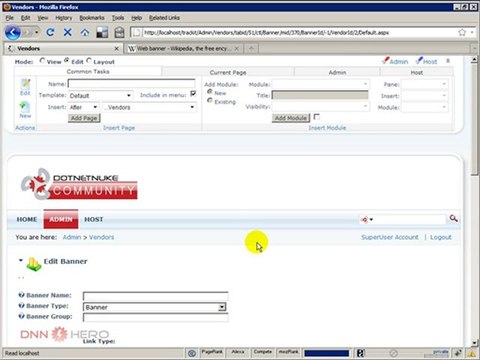Viewport: 480px width, 360px height.
Task: Click the vertical scrollbar thumb
Action: [474, 119]
